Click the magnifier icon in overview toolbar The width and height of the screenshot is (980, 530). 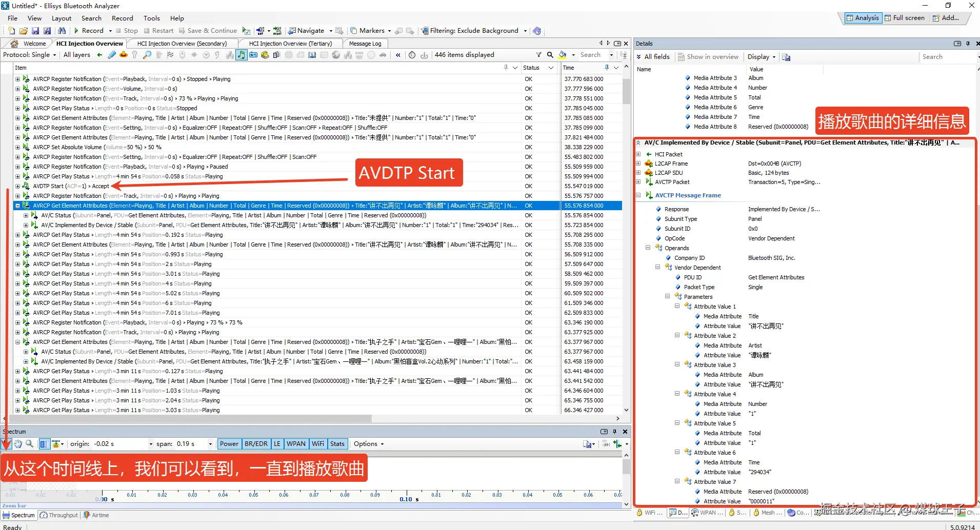coord(147,55)
